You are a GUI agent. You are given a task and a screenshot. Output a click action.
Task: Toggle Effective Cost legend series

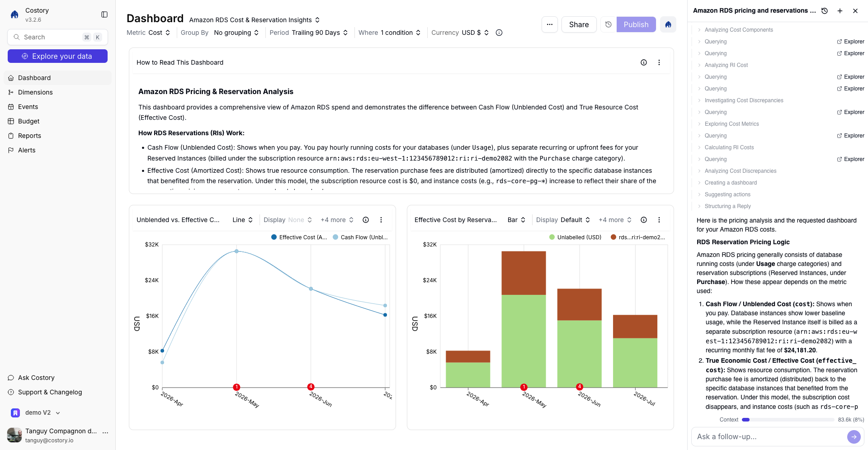tap(299, 237)
